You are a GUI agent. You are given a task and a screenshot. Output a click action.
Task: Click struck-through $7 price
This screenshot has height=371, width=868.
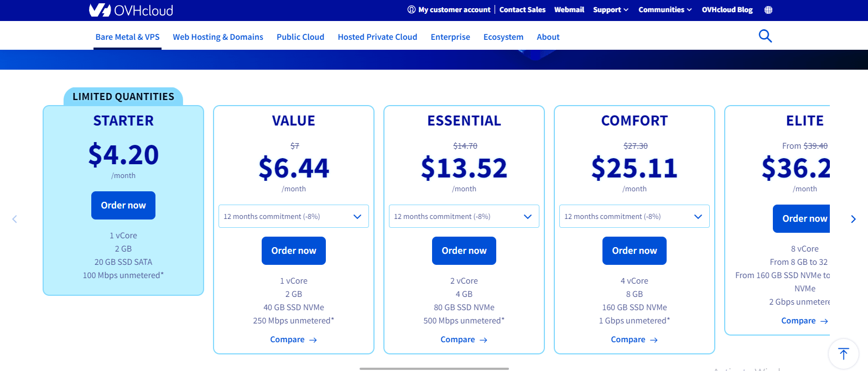[295, 146]
